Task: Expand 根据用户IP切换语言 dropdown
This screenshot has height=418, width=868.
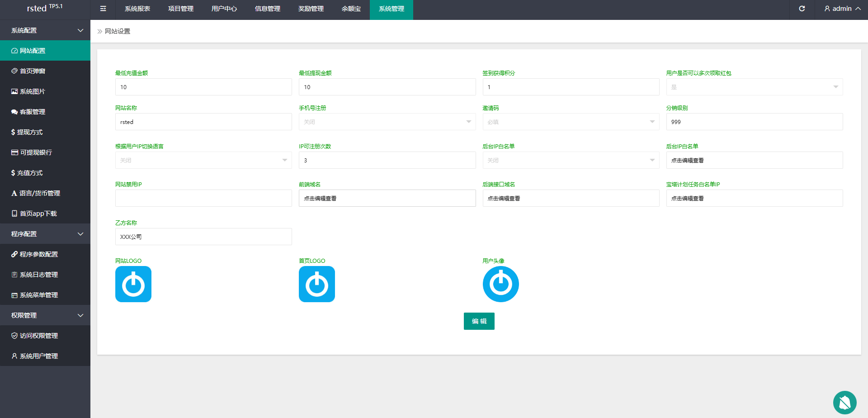Action: tap(203, 160)
